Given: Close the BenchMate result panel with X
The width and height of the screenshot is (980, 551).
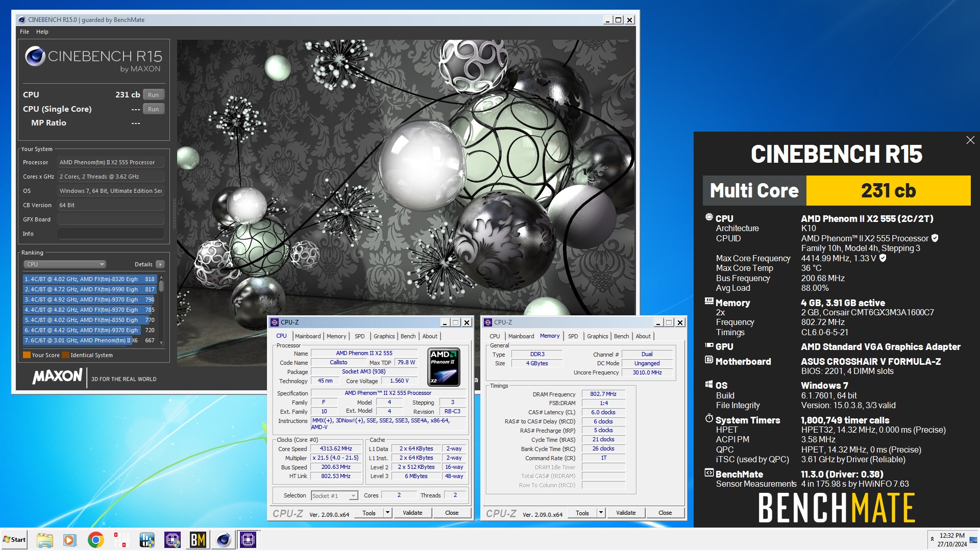Looking at the screenshot, I should point(970,140).
